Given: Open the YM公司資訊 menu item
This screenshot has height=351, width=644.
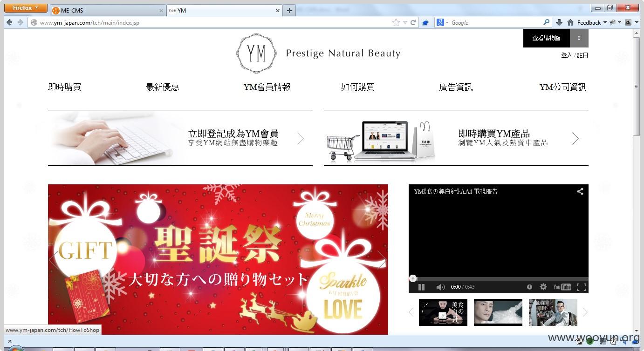Looking at the screenshot, I should 563,87.
